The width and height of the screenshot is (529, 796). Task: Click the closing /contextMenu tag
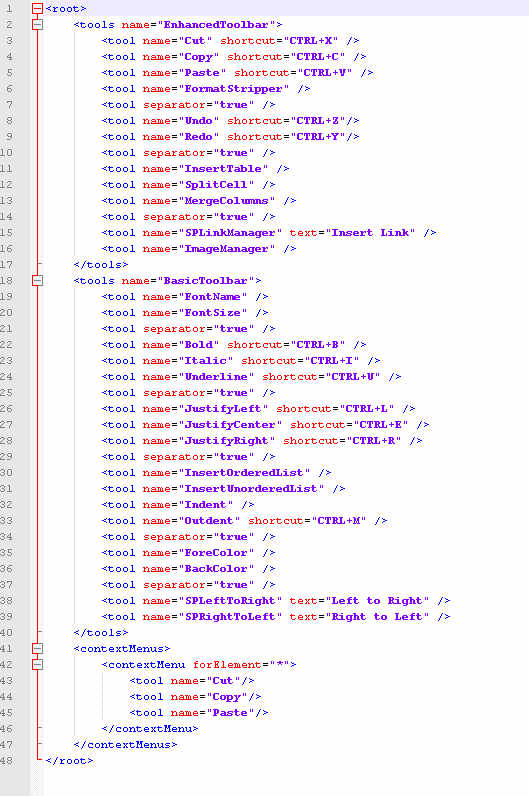149,728
